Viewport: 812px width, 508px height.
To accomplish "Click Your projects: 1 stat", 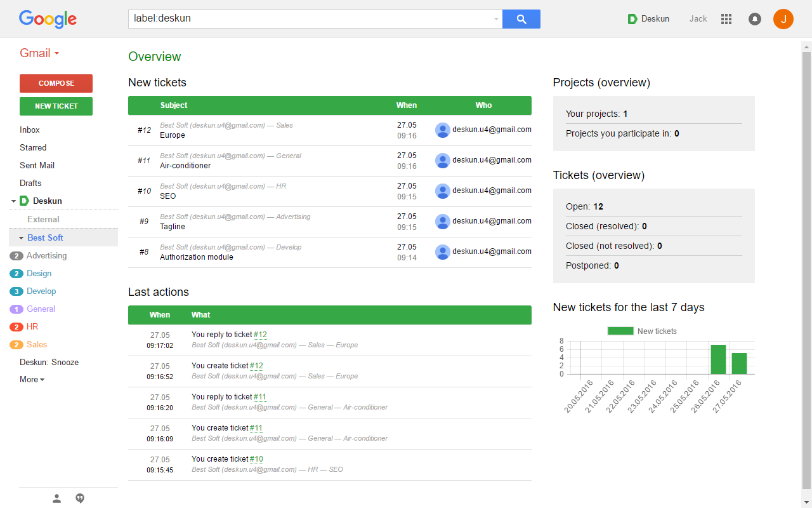I will coord(596,114).
